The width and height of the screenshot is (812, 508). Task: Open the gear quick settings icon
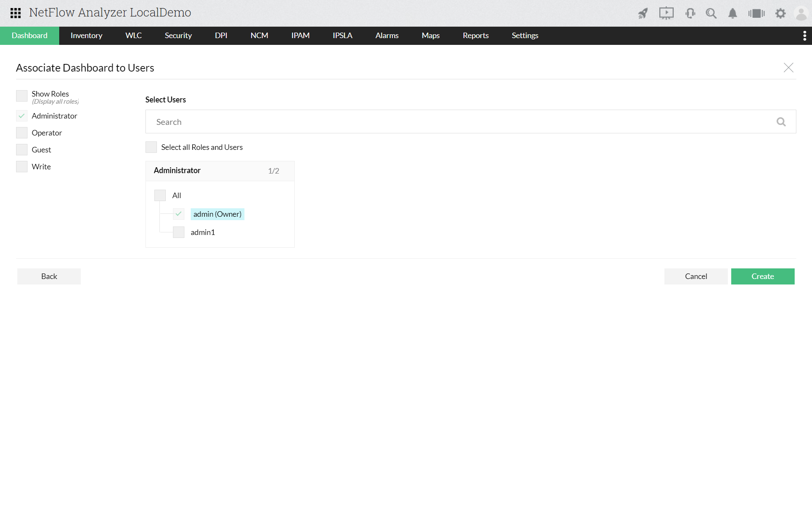tap(780, 14)
